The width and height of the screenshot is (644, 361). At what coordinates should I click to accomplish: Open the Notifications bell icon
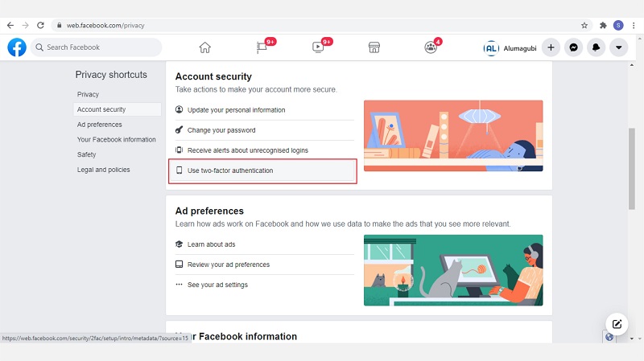(596, 47)
